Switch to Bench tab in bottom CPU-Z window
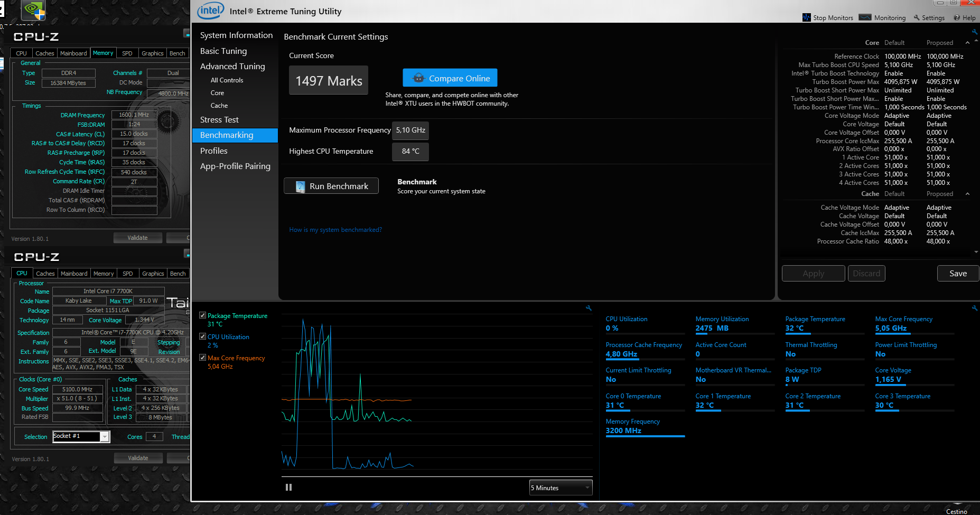 click(x=178, y=274)
